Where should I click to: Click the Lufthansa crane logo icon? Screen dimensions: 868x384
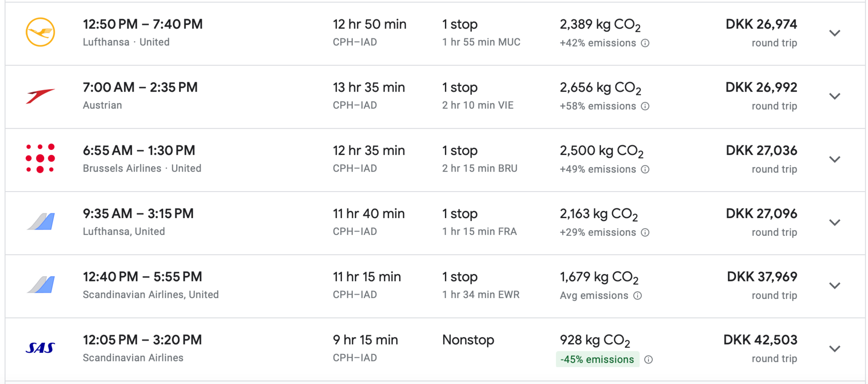[40, 32]
